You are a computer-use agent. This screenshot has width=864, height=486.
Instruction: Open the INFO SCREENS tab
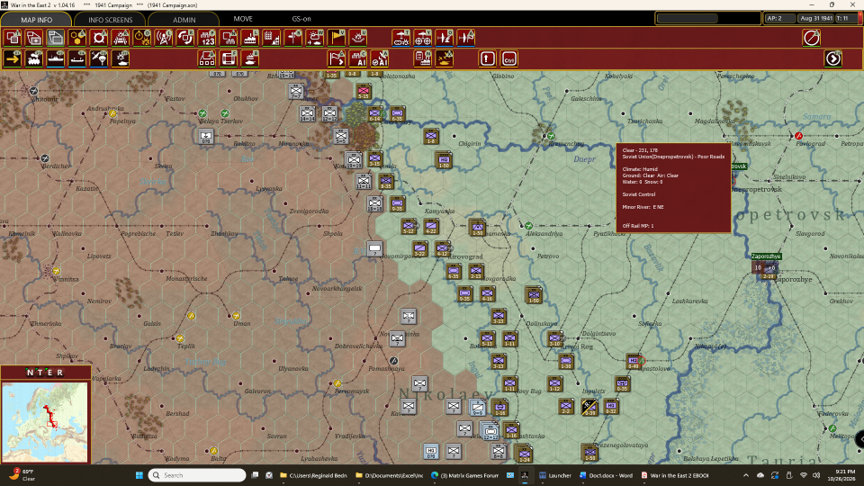pyautogui.click(x=110, y=19)
